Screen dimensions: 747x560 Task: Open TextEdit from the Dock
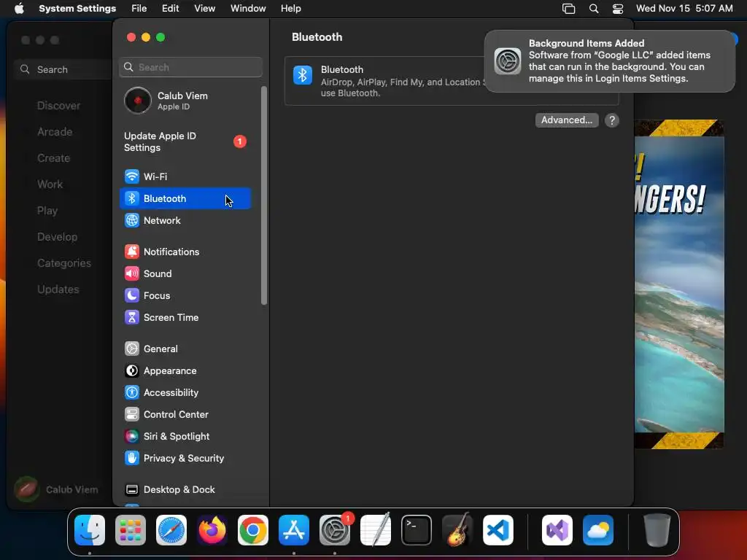click(x=376, y=530)
